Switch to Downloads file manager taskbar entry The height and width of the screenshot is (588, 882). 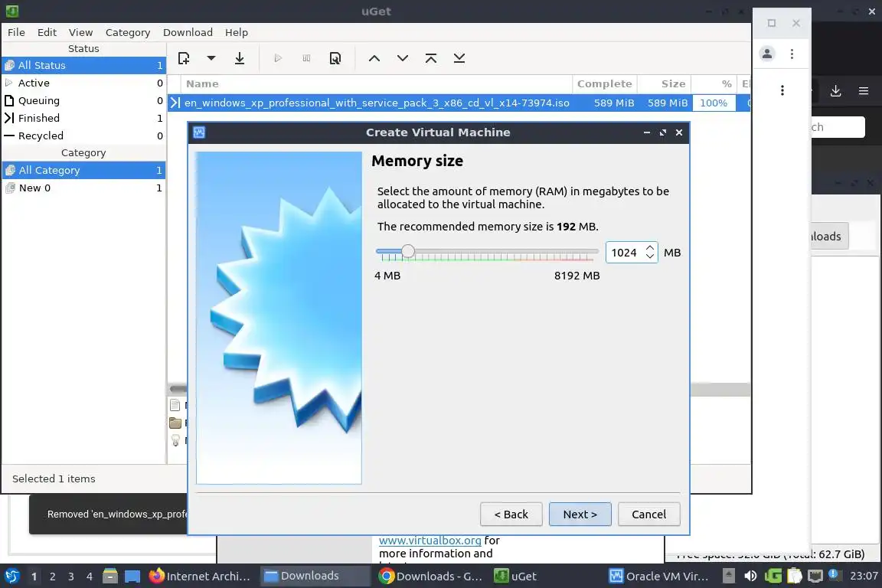(315, 577)
